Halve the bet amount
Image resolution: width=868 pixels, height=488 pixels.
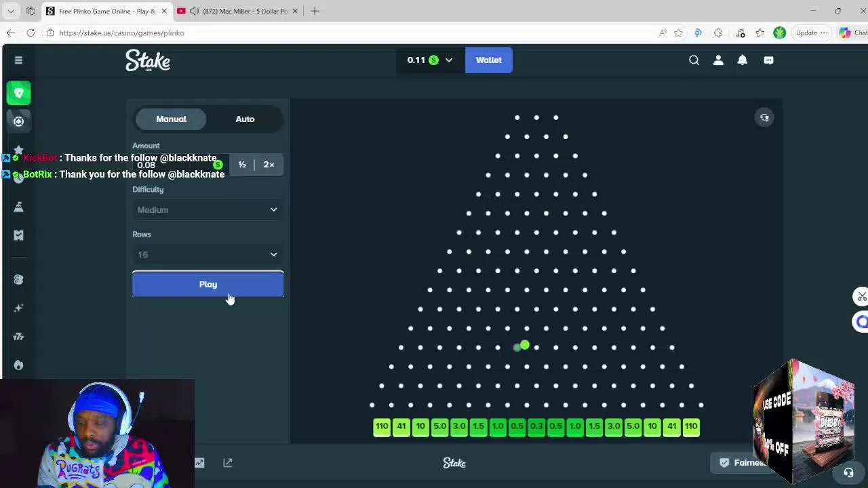242,165
